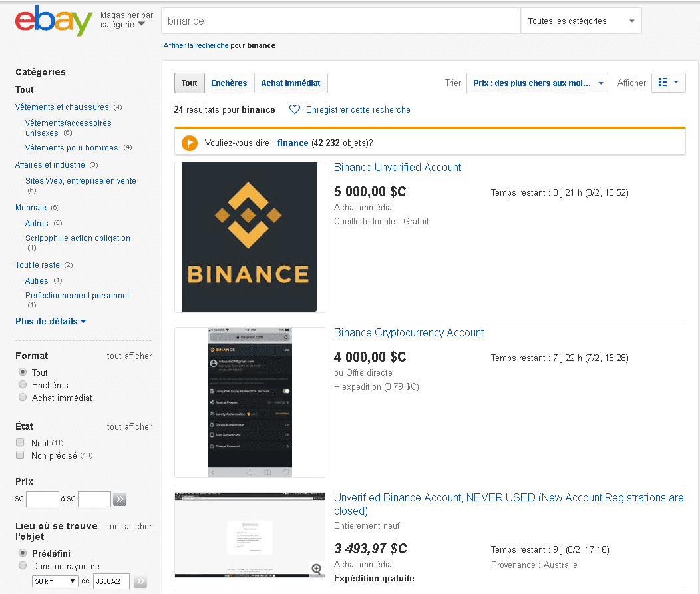Open Tout le reste category
The image size is (700, 594).
(37, 265)
